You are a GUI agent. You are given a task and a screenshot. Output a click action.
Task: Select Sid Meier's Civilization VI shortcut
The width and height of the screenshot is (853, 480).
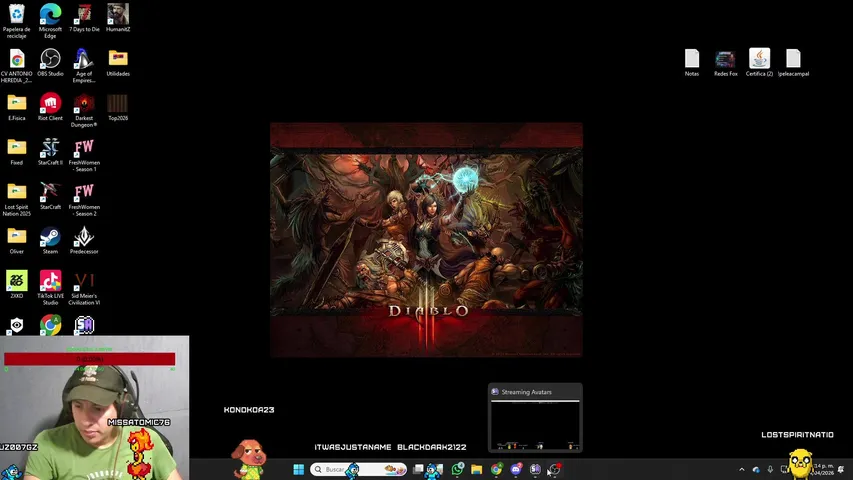coord(84,288)
